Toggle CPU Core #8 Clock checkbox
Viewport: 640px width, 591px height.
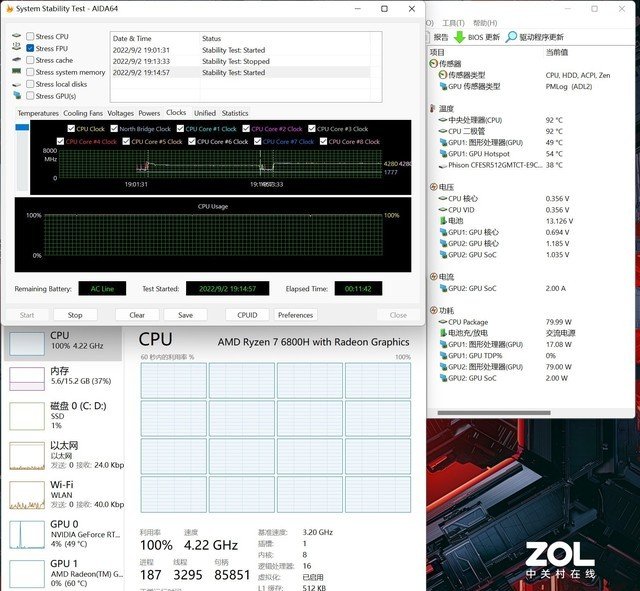coord(323,141)
